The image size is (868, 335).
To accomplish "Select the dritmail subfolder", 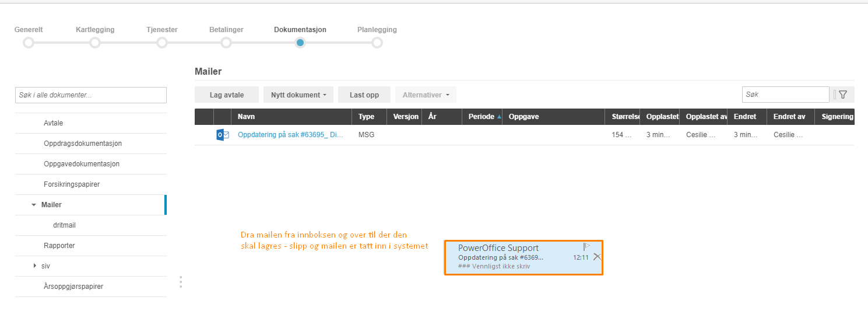I will click(90, 225).
